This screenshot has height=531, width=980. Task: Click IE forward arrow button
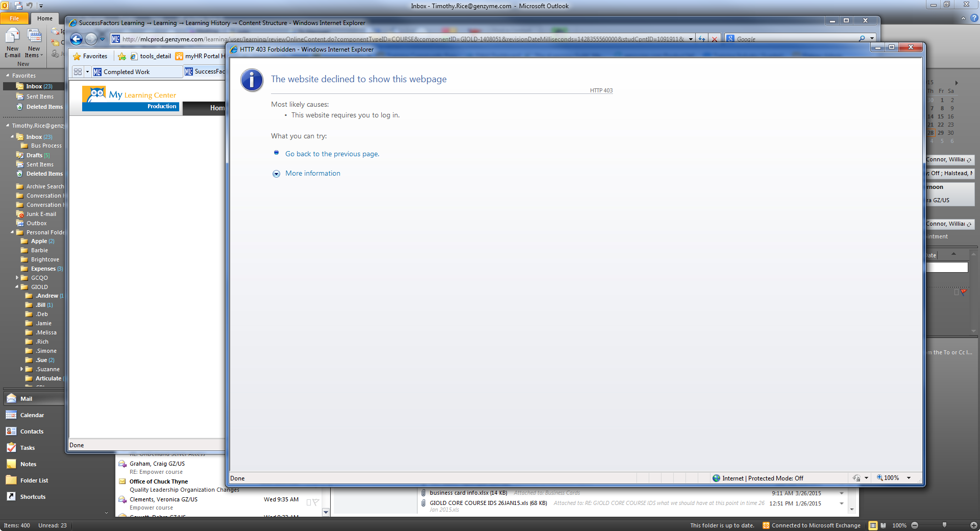click(91, 39)
